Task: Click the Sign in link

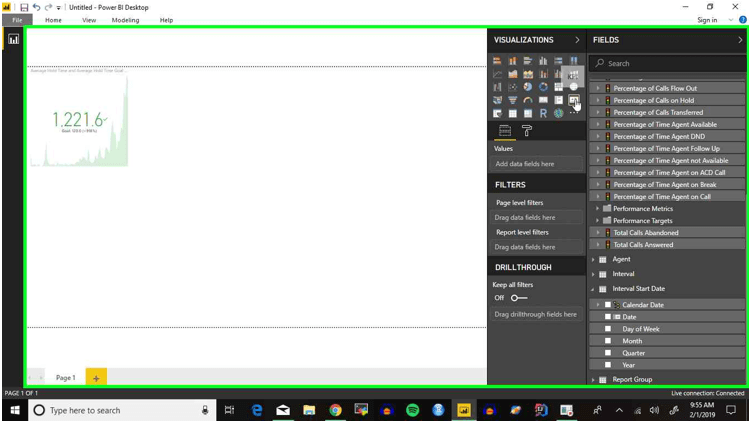Action: point(707,20)
